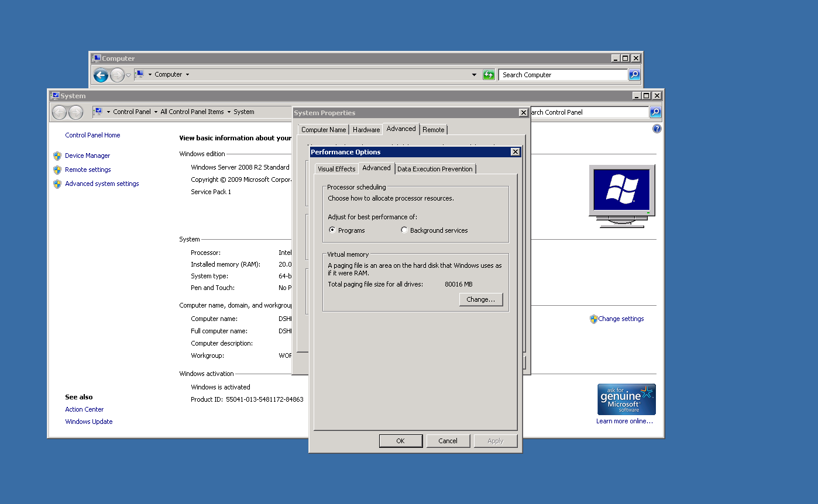
Task: Select the Programs radio button
Action: [x=332, y=230]
